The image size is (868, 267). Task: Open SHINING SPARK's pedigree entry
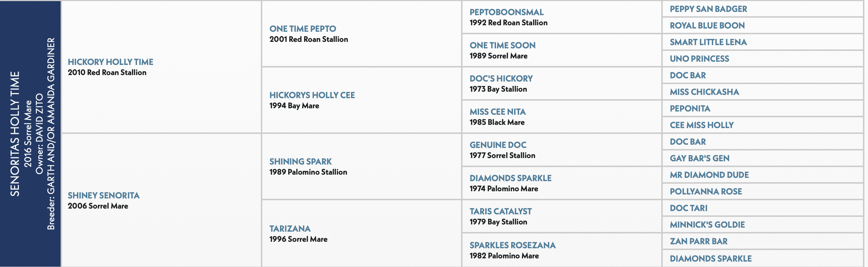[x=301, y=162]
